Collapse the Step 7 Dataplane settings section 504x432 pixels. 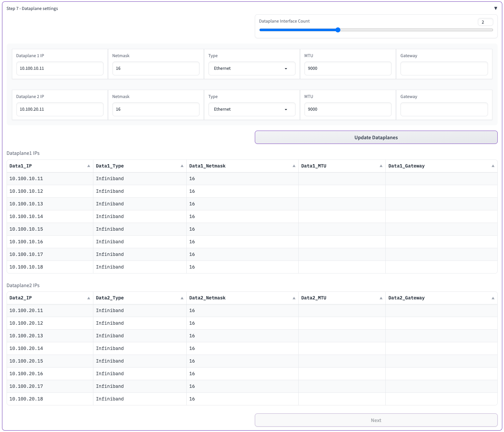(x=495, y=8)
